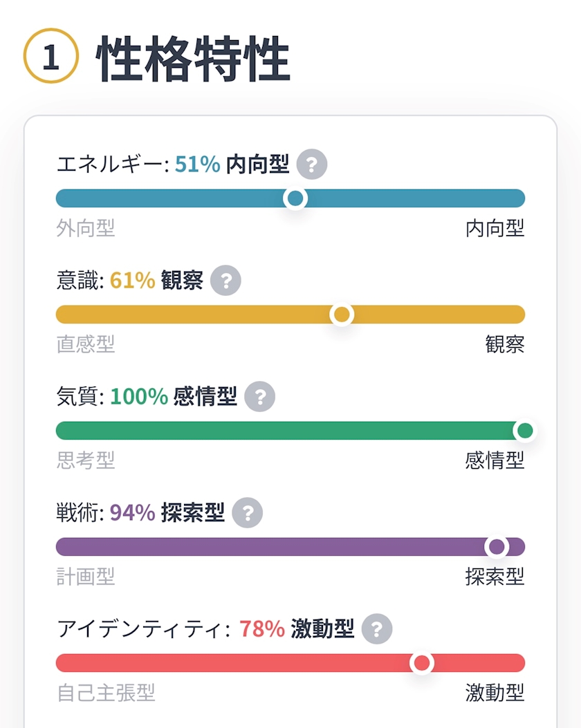Click the 直感型 label under yellow bar
Viewport: 581px width, 728px height.
(86, 344)
